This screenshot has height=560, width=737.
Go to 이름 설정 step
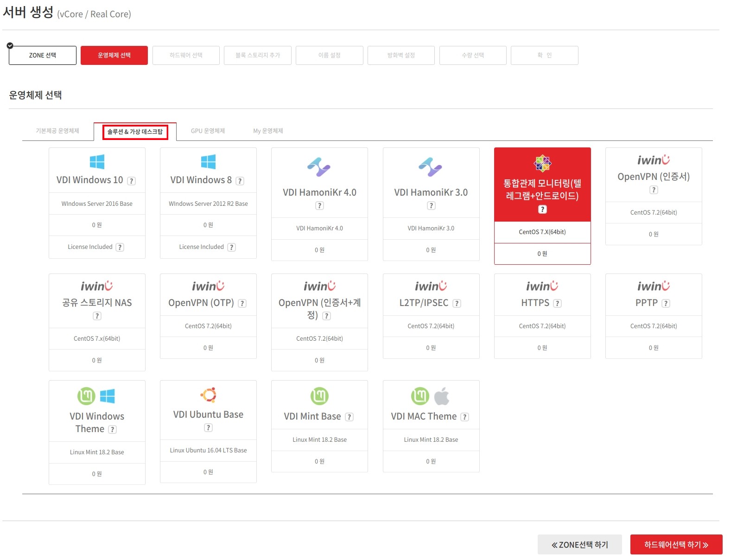tap(330, 55)
